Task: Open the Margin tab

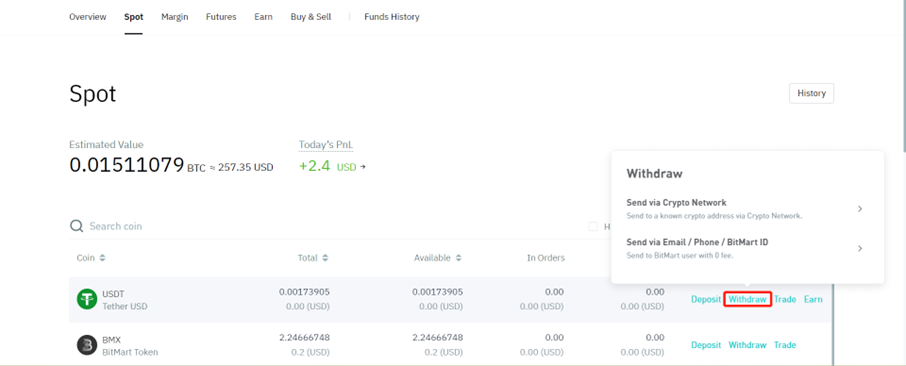Action: tap(174, 17)
